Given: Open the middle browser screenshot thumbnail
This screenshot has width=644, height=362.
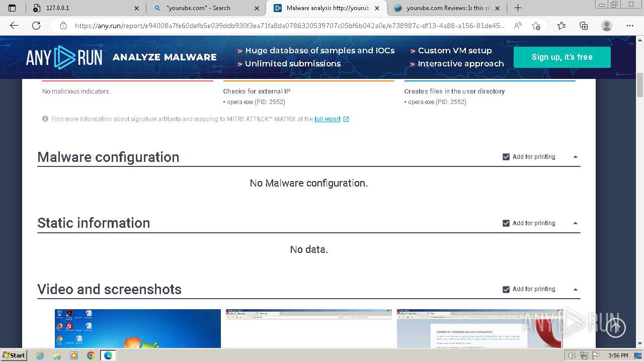Looking at the screenshot, I should [x=309, y=328].
